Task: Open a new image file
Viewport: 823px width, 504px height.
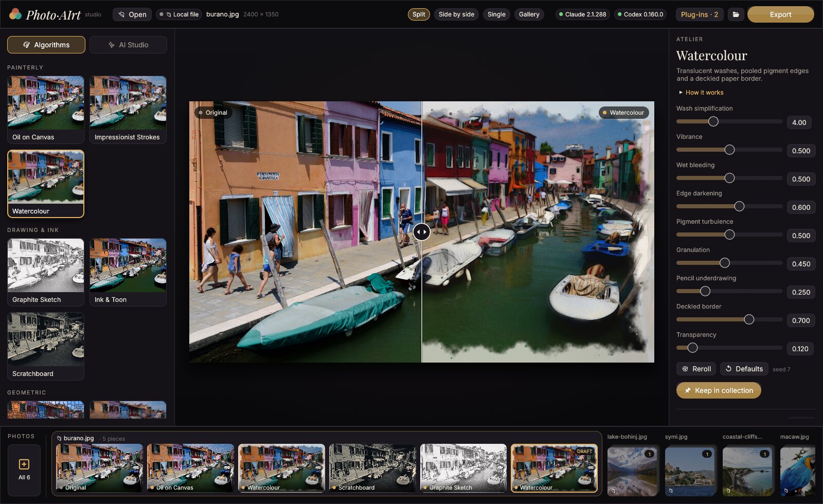Action: (132, 14)
